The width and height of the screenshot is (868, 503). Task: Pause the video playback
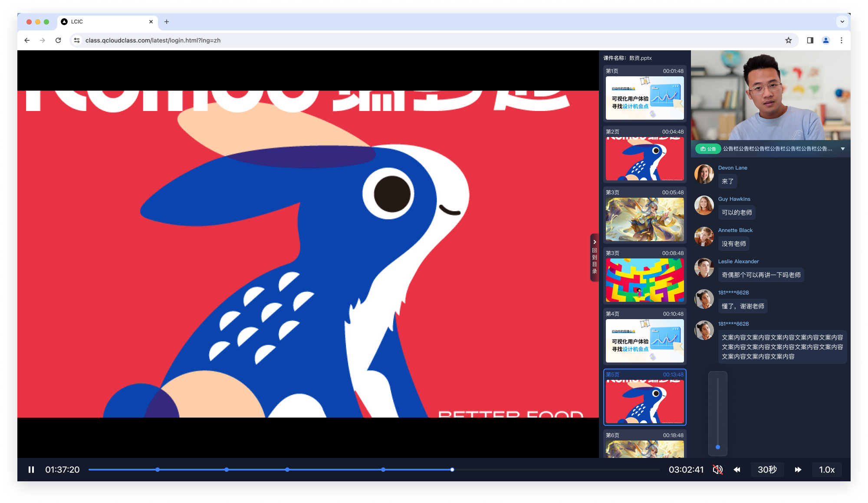[31, 470]
